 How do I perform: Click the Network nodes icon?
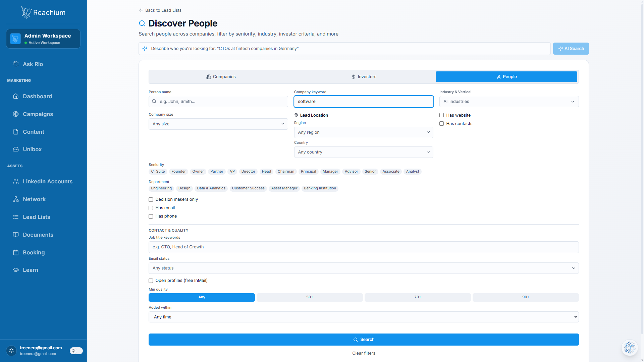[16, 199]
